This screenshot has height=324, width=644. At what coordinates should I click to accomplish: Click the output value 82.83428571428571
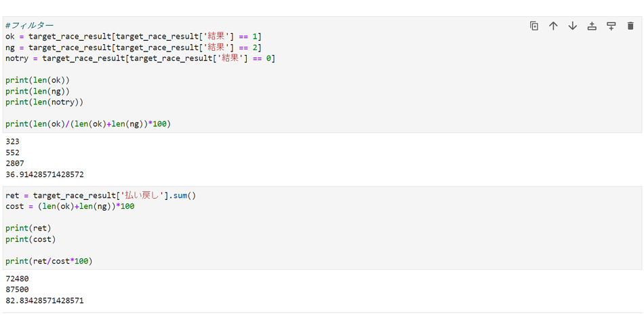coord(45,300)
